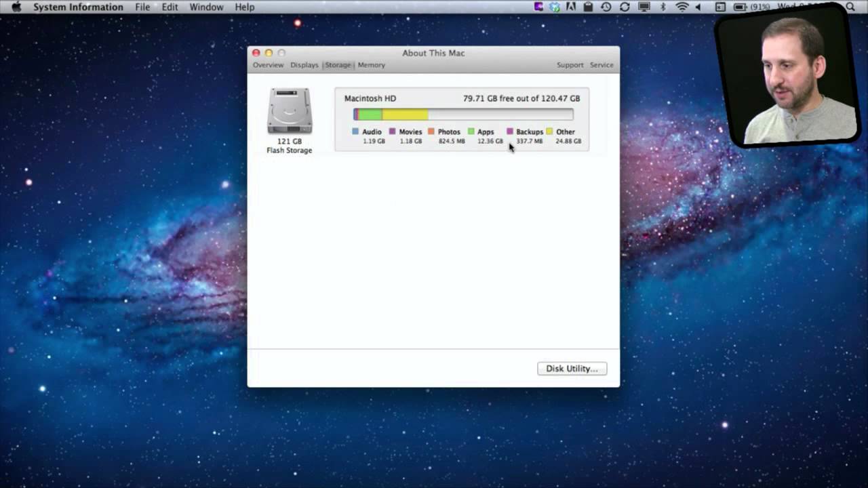Switch to the Overview tab
This screenshot has height=488, width=868.
point(268,65)
